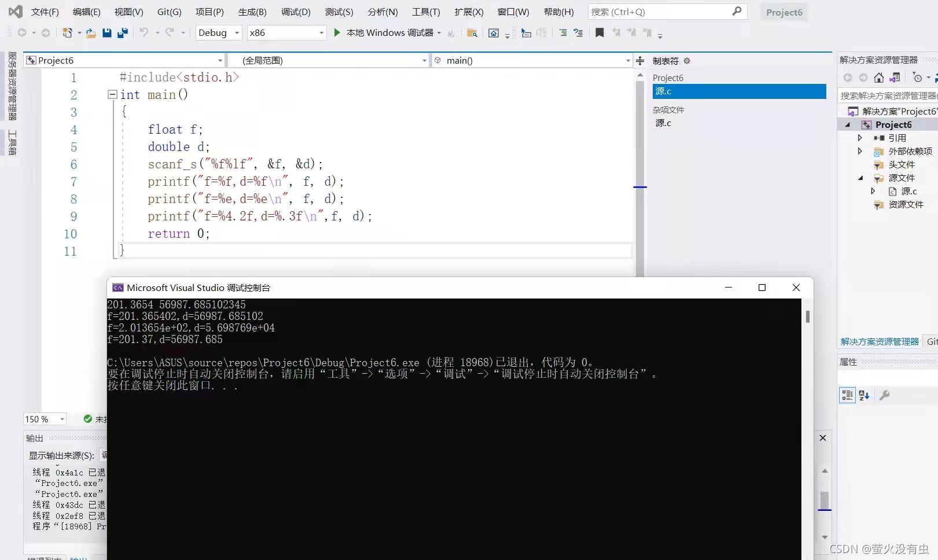Click the Home icon in Solution Explorer

tap(879, 78)
